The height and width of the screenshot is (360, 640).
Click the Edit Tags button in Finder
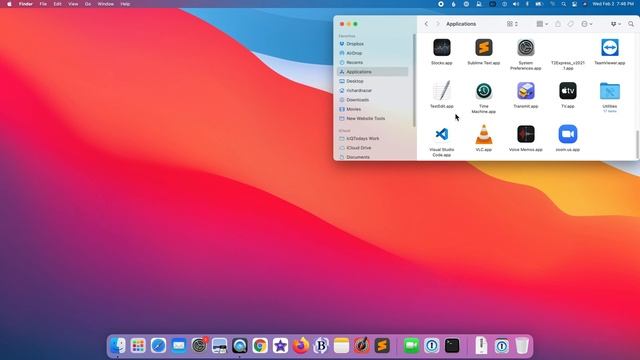[571, 24]
